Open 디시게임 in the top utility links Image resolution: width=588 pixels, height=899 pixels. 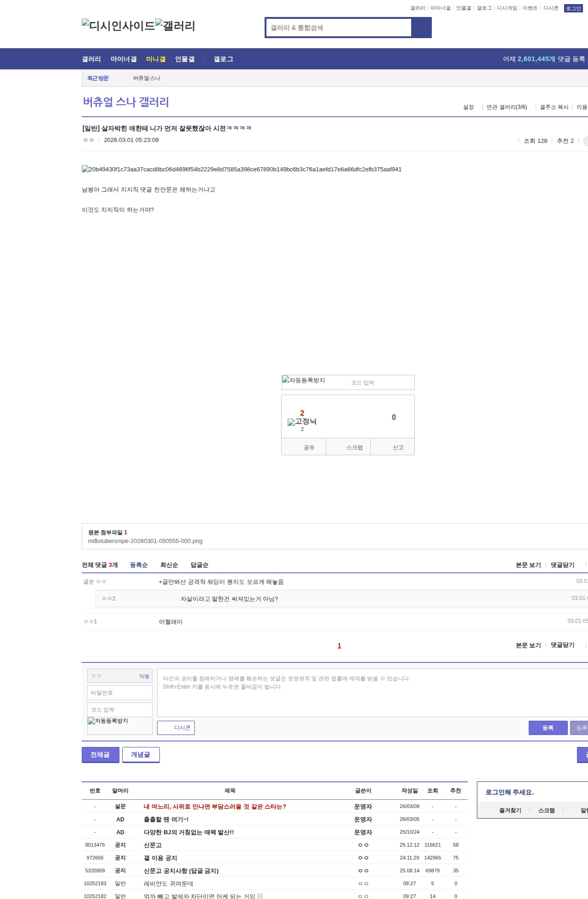pyautogui.click(x=507, y=8)
